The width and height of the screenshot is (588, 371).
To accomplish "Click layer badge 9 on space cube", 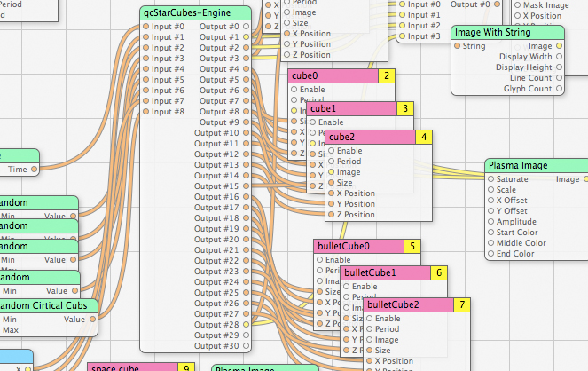I will (185, 367).
